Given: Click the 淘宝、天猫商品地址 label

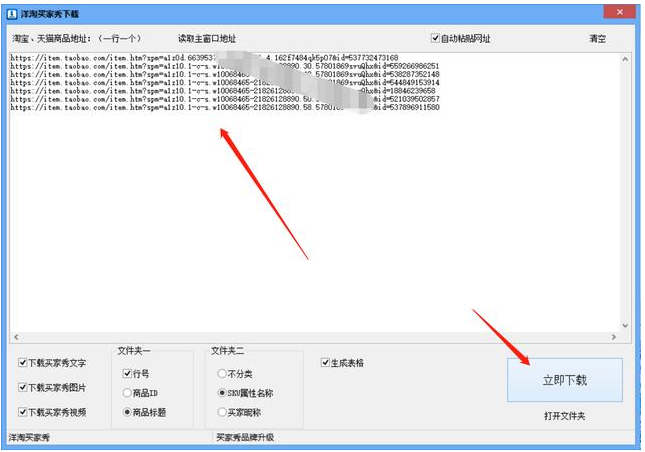Looking at the screenshot, I should (x=77, y=39).
